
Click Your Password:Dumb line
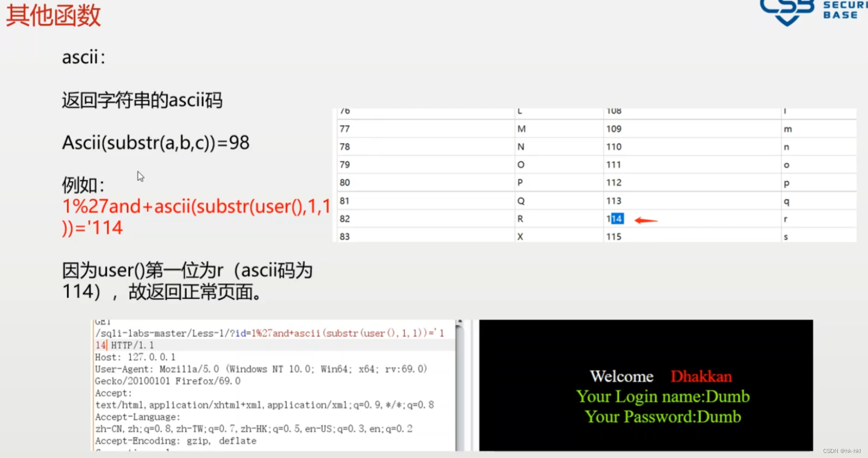coord(663,417)
